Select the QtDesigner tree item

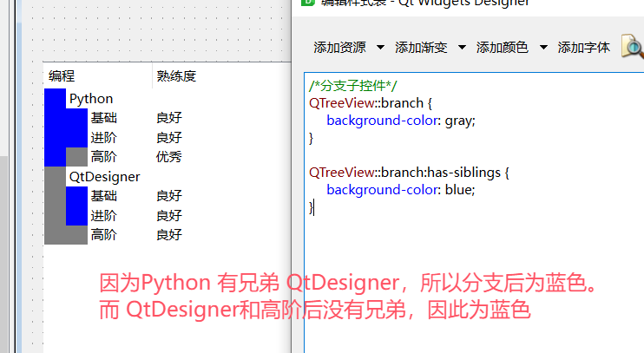[x=105, y=177]
